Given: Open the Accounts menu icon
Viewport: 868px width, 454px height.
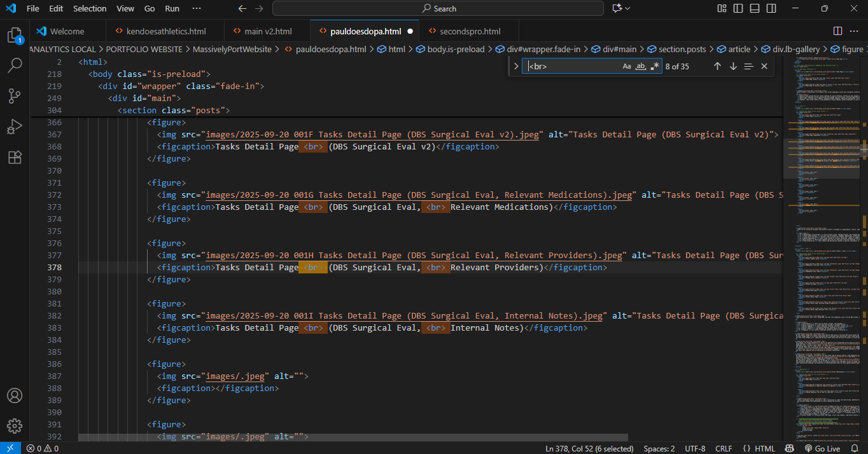Looking at the screenshot, I should point(15,396).
